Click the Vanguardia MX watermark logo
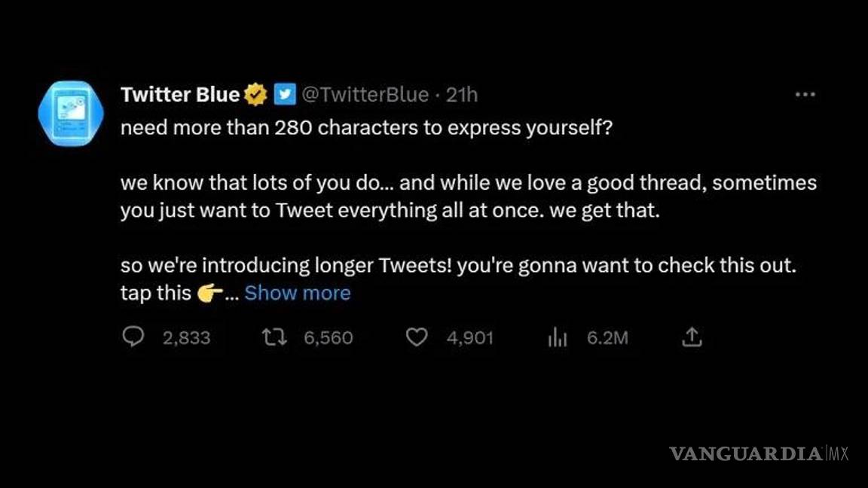868x488 pixels. pos(759,454)
